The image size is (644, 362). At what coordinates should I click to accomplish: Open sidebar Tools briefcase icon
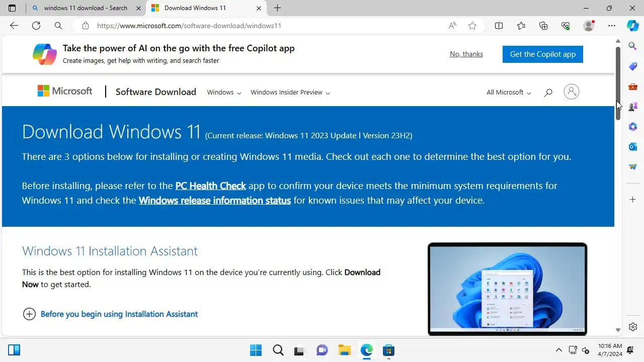(633, 86)
